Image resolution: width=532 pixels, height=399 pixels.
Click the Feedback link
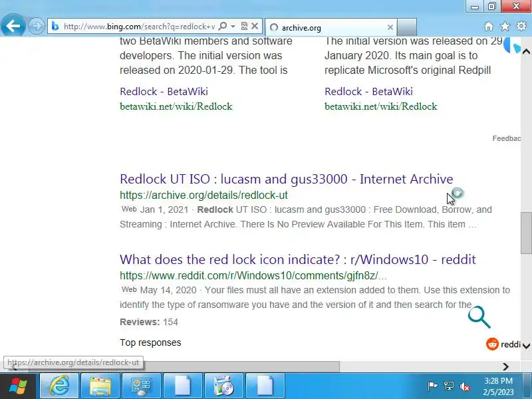tap(507, 138)
